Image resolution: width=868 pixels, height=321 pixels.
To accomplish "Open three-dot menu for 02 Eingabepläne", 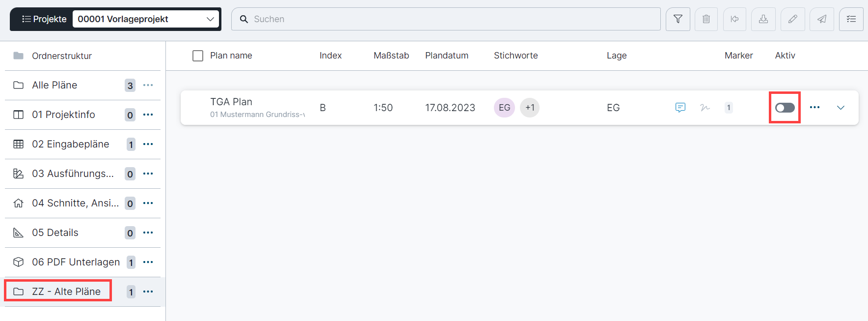I will click(148, 144).
